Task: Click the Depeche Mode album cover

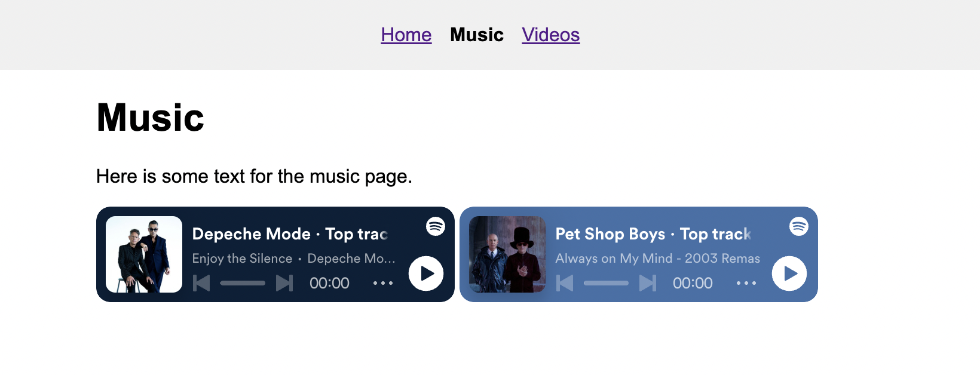Action: point(144,254)
